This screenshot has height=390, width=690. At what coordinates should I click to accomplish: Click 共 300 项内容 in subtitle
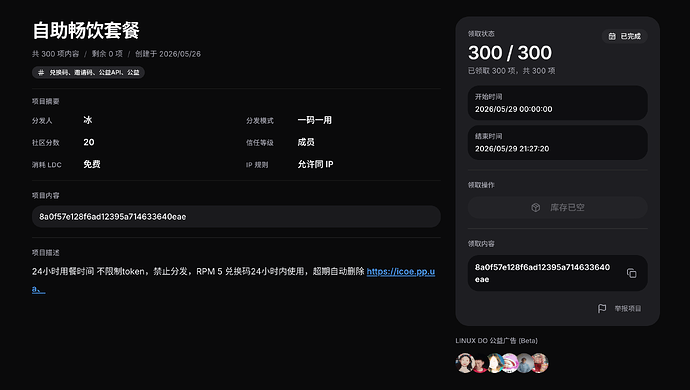click(x=55, y=54)
